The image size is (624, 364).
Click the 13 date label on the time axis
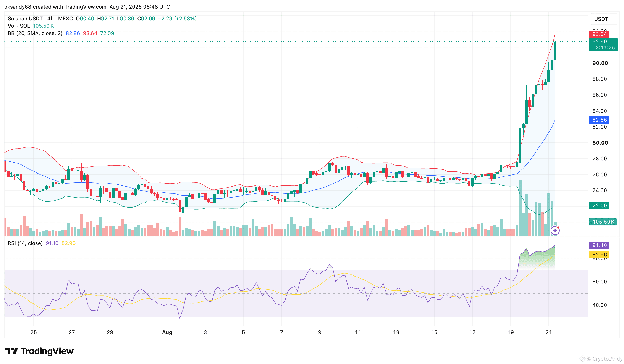(396, 332)
